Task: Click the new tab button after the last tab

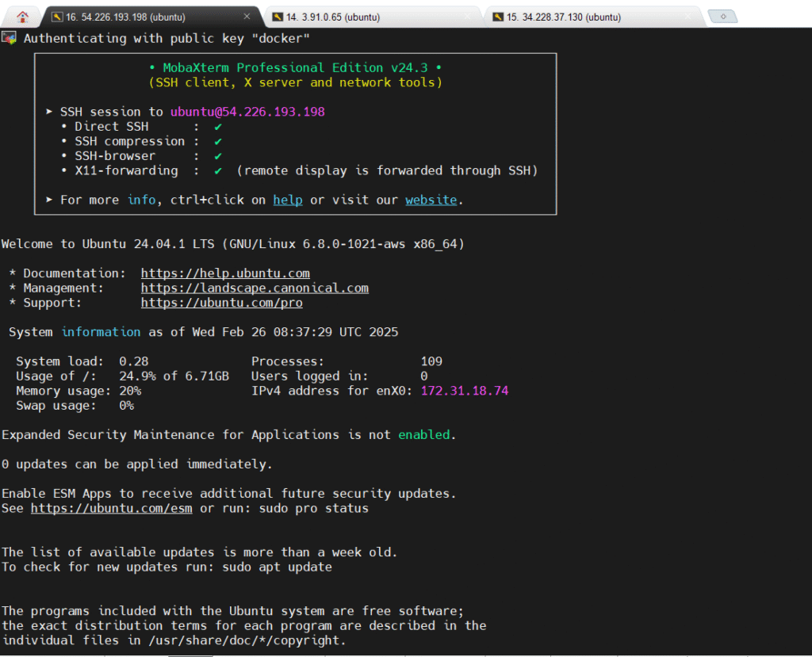Action: click(x=722, y=17)
